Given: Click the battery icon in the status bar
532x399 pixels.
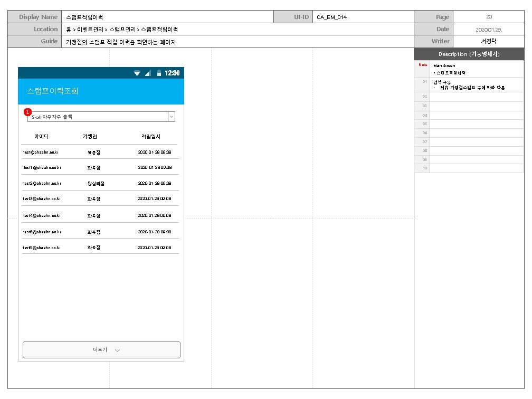Looking at the screenshot, I should point(159,73).
